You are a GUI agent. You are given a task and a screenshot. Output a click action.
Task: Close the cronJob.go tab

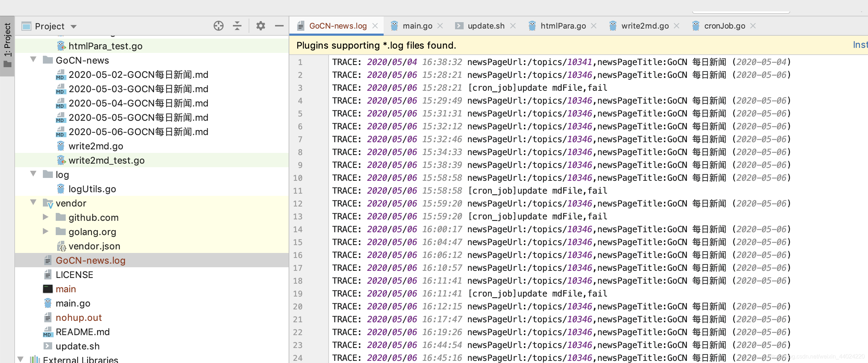click(753, 26)
